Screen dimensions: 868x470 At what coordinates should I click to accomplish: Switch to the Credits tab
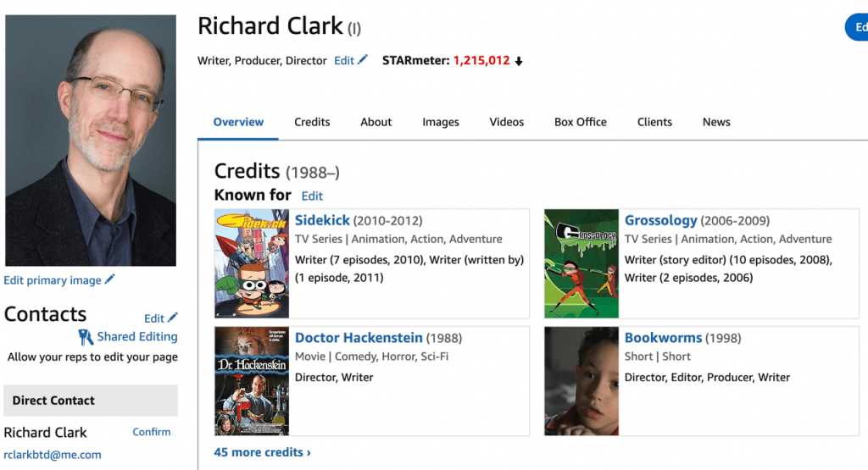coord(312,122)
